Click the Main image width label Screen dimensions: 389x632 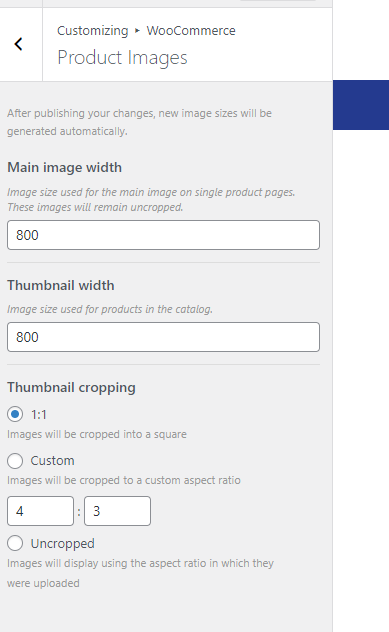(64, 167)
